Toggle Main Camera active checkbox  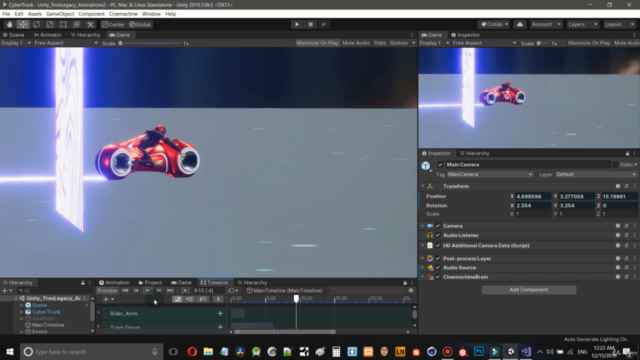(x=440, y=165)
